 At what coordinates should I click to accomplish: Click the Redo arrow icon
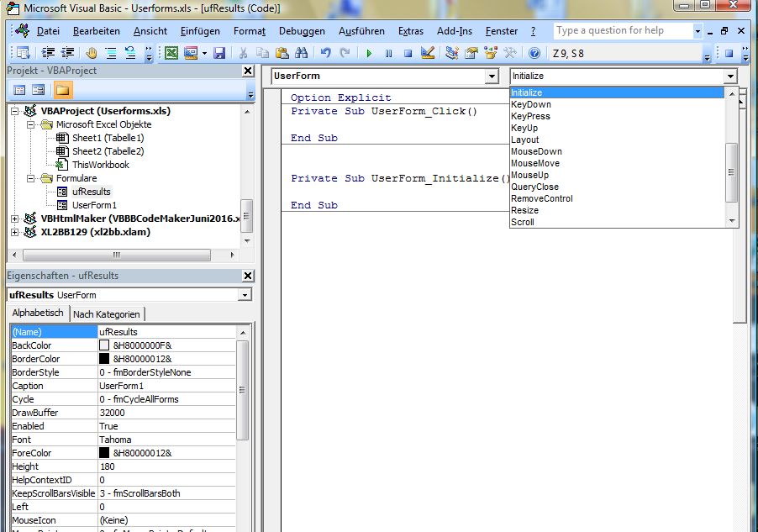coord(345,53)
